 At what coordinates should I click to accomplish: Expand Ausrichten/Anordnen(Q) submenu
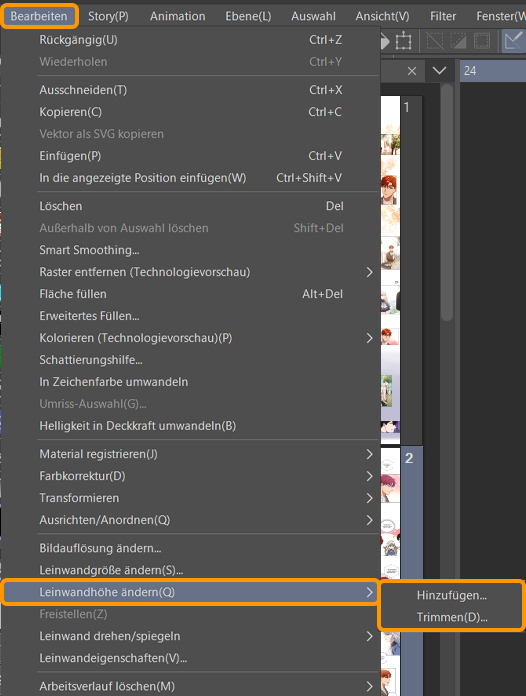(190, 520)
